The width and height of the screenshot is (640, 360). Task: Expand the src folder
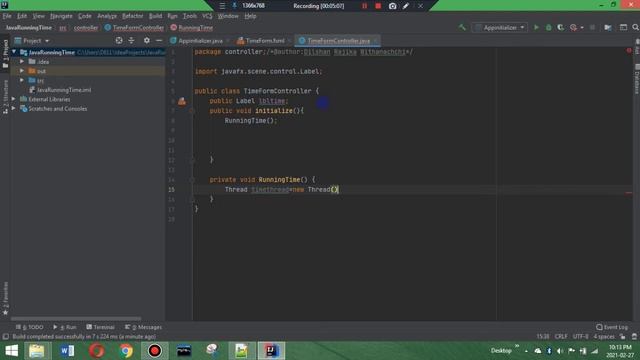tap(22, 80)
